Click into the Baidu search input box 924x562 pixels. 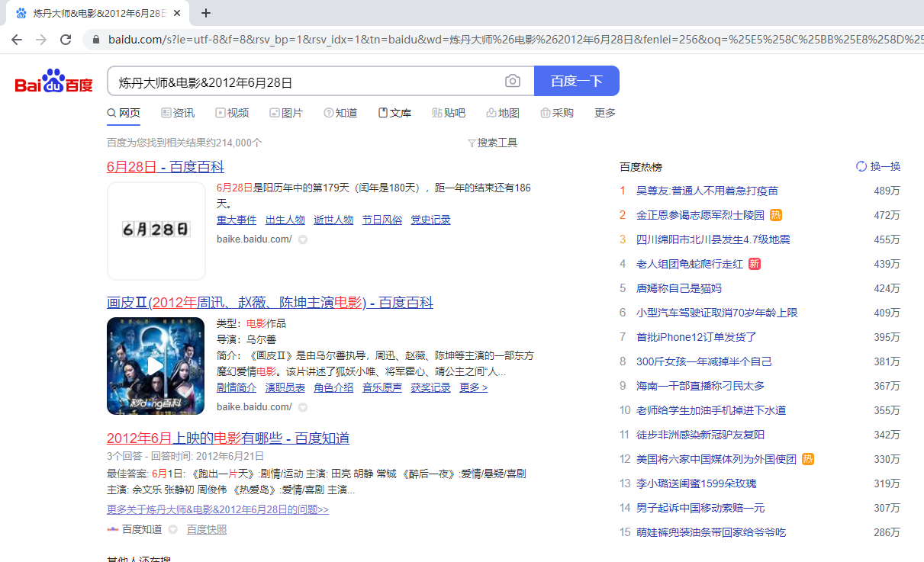(305, 82)
